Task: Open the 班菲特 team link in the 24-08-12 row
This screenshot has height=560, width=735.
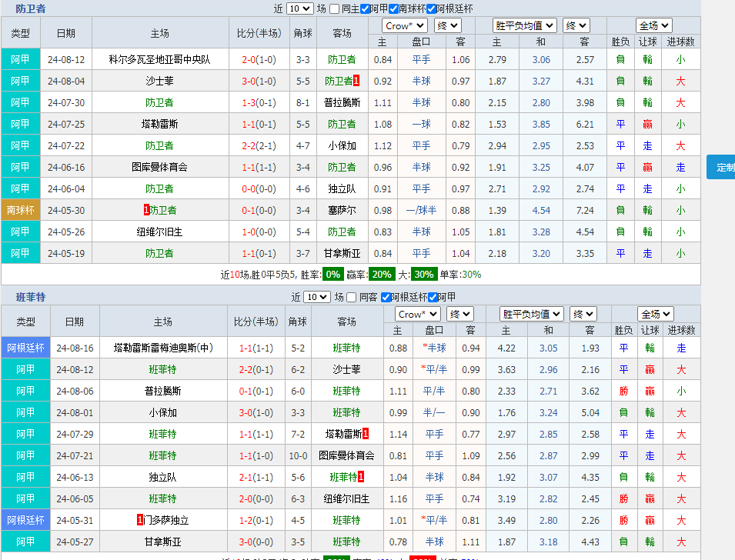Action: coord(162,369)
